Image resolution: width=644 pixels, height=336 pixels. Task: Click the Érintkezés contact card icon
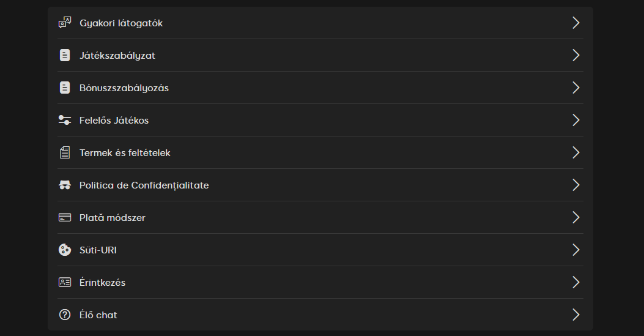click(65, 282)
